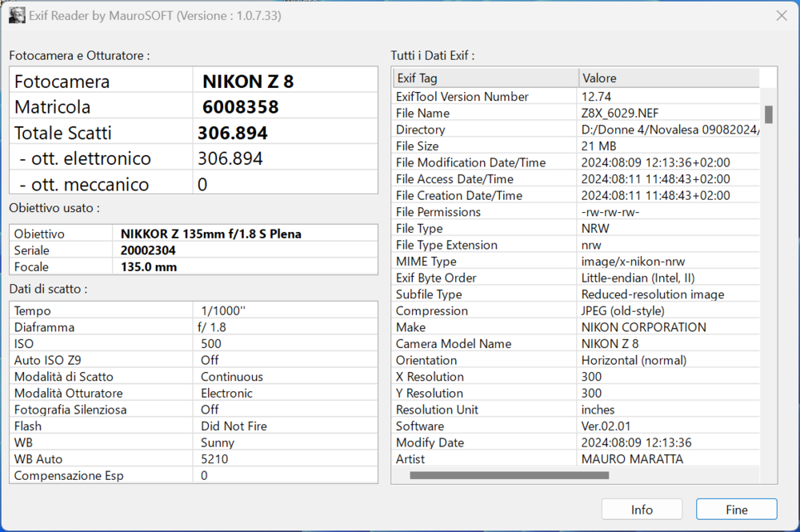Click the MIME Type value image/x-nikon-nrw

[633, 262]
